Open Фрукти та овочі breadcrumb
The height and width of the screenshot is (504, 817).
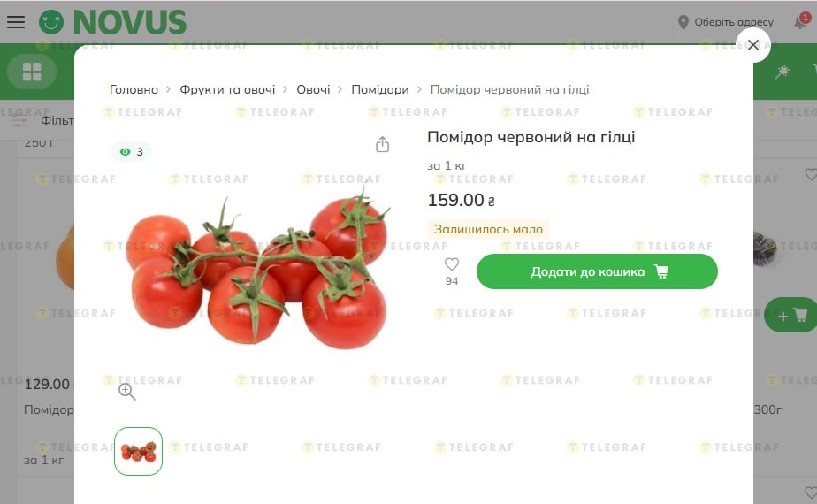click(227, 89)
